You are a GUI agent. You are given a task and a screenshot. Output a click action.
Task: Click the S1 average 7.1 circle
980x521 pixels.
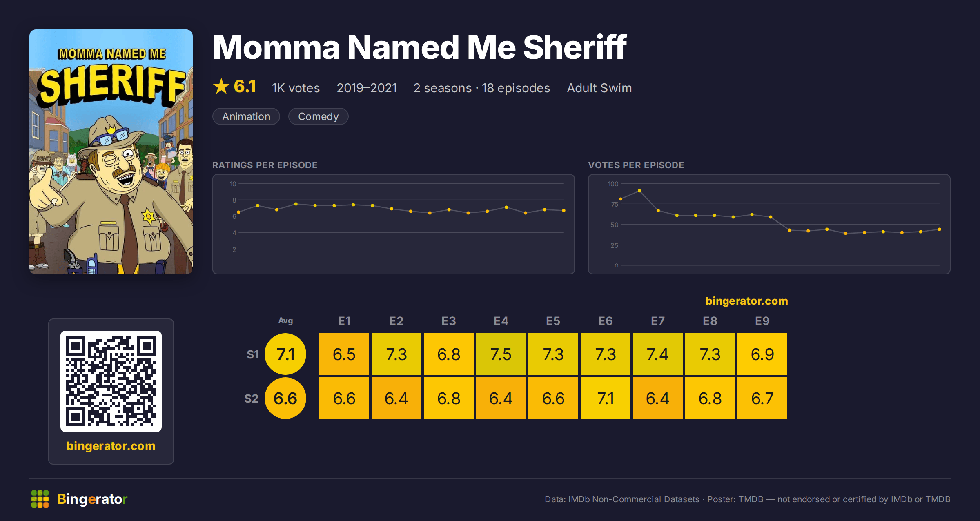click(x=285, y=354)
